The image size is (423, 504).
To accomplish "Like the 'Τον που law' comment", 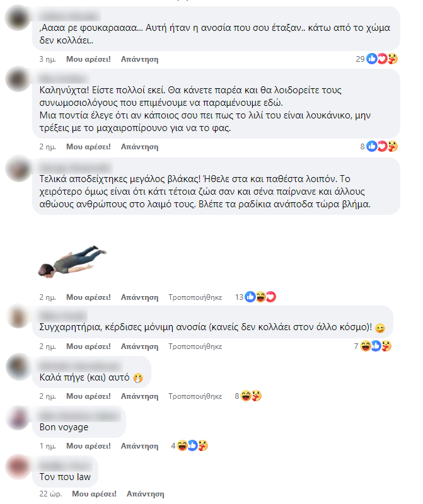I will [x=95, y=494].
